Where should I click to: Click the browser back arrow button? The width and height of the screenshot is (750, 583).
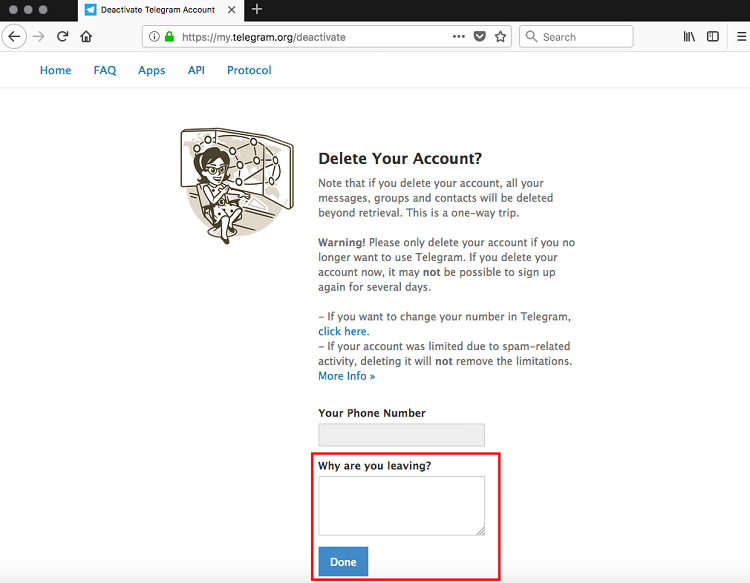[14, 37]
